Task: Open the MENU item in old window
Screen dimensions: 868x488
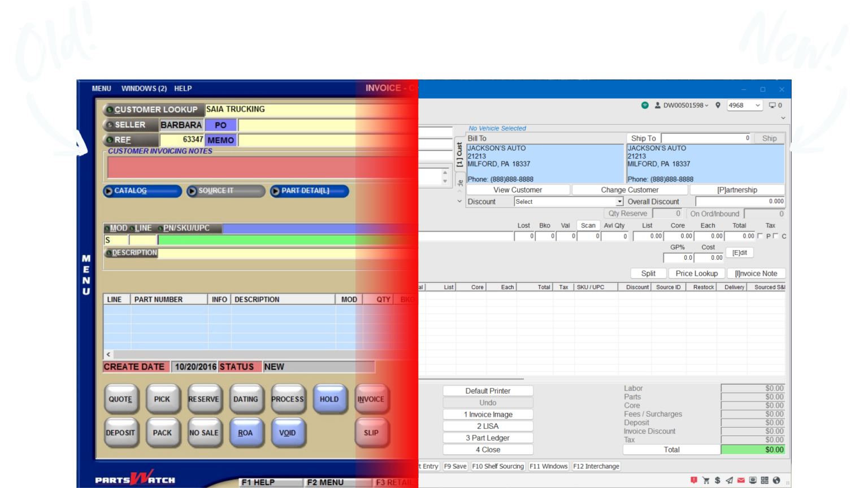Action: coord(102,89)
